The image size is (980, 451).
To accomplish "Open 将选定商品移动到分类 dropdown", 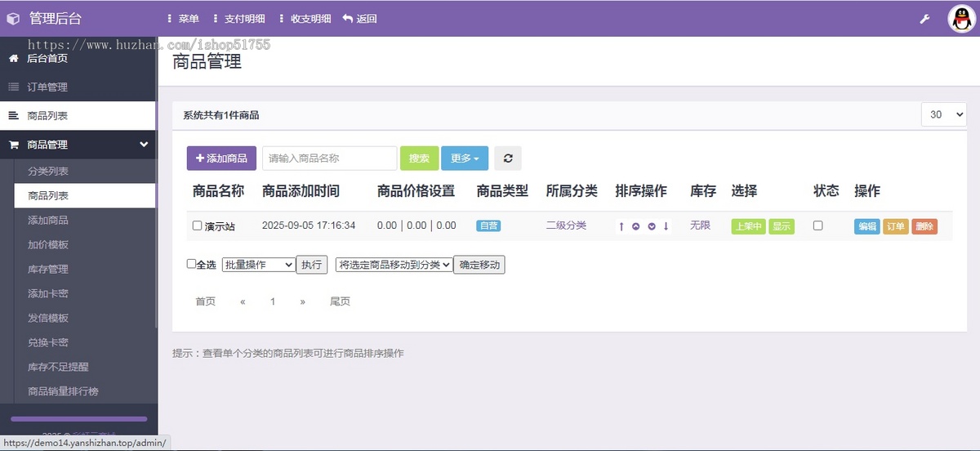I will 394,265.
